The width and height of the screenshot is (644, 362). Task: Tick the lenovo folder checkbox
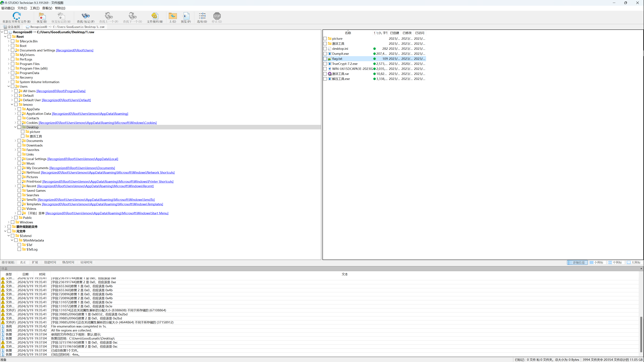click(x=16, y=105)
